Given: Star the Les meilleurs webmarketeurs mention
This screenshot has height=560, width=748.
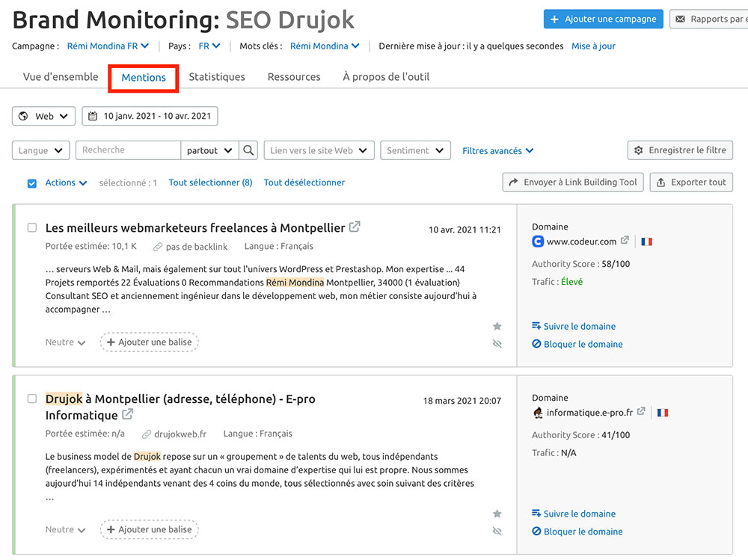Looking at the screenshot, I should [x=497, y=326].
